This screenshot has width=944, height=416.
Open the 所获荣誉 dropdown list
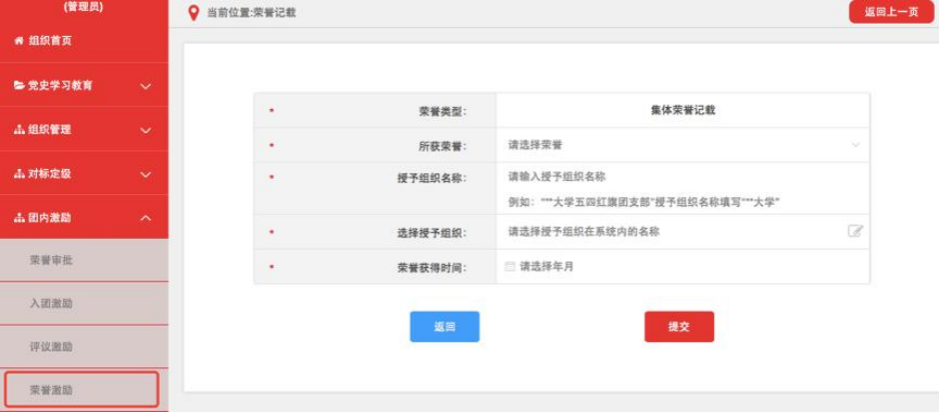[682, 145]
